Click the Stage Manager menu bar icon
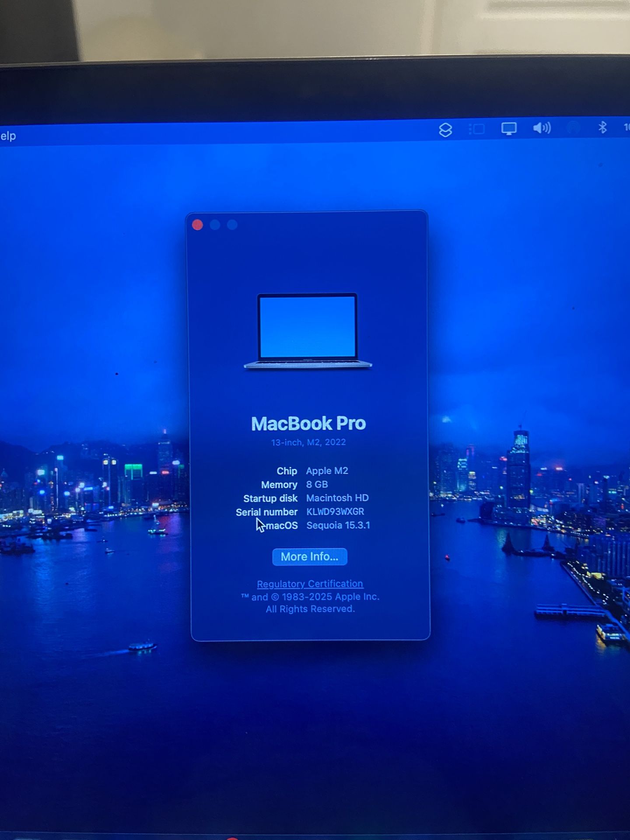 [x=476, y=129]
